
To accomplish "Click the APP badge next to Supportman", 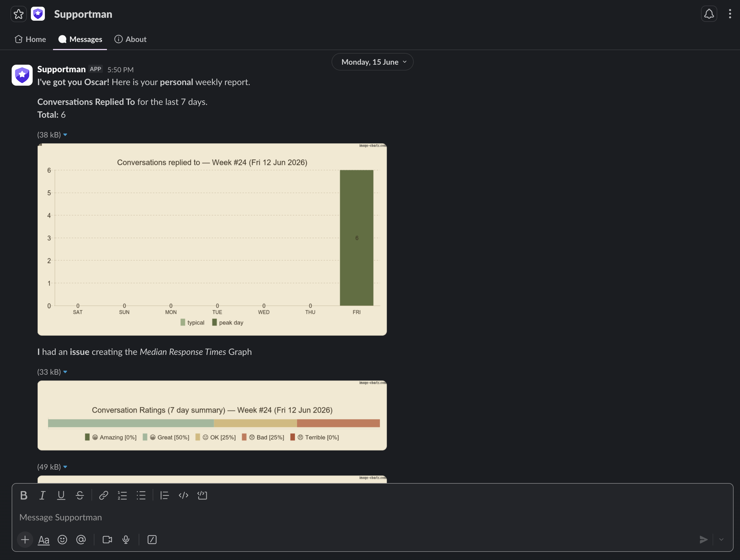I will (95, 69).
